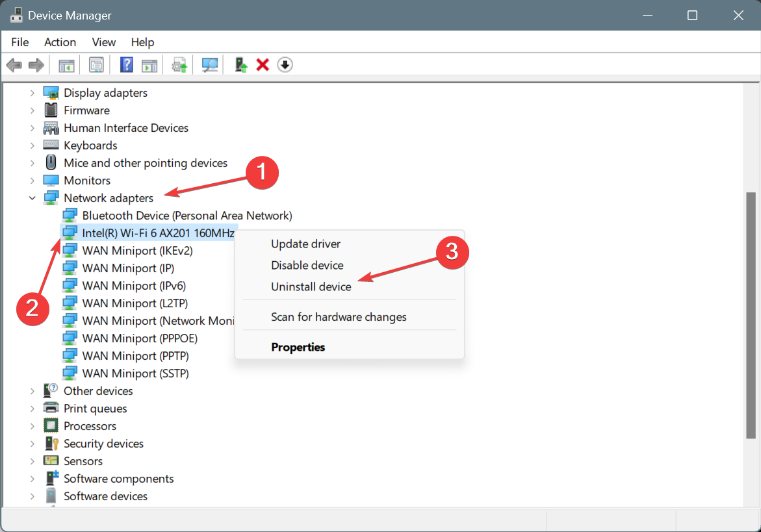
Task: Expand the Security devices node
Action: pos(32,443)
